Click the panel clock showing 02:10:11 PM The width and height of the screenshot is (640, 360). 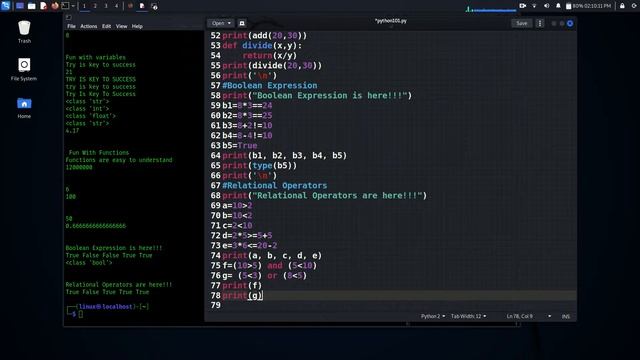point(598,6)
